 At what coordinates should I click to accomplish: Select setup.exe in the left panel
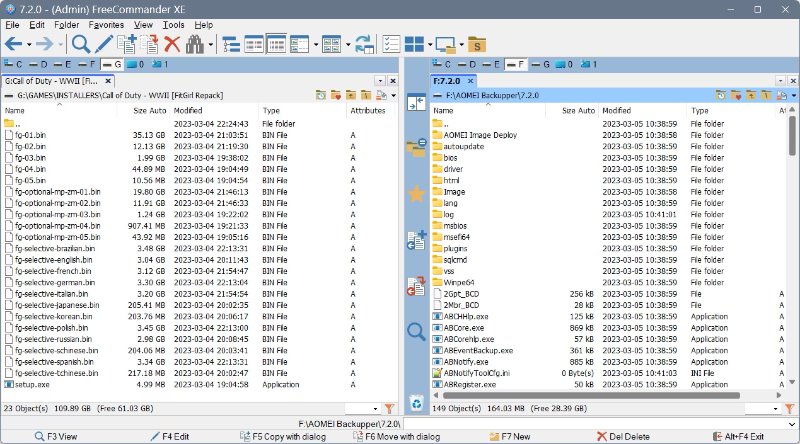(x=32, y=384)
